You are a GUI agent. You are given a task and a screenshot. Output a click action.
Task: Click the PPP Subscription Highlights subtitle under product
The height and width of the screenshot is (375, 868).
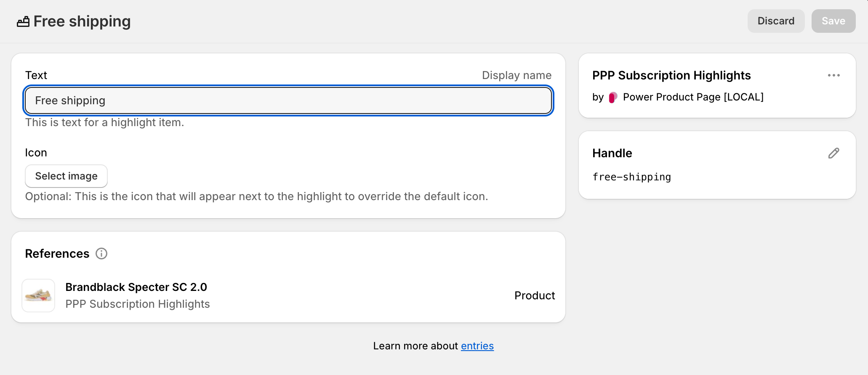click(138, 304)
